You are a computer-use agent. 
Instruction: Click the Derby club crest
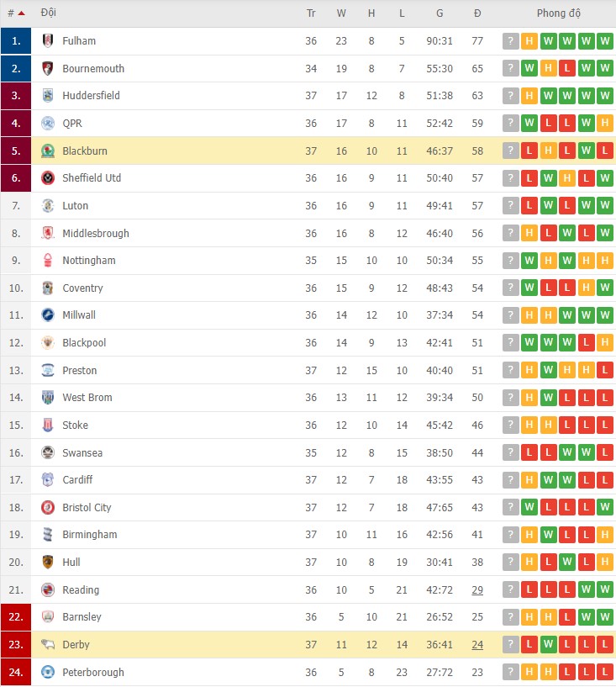tap(47, 644)
